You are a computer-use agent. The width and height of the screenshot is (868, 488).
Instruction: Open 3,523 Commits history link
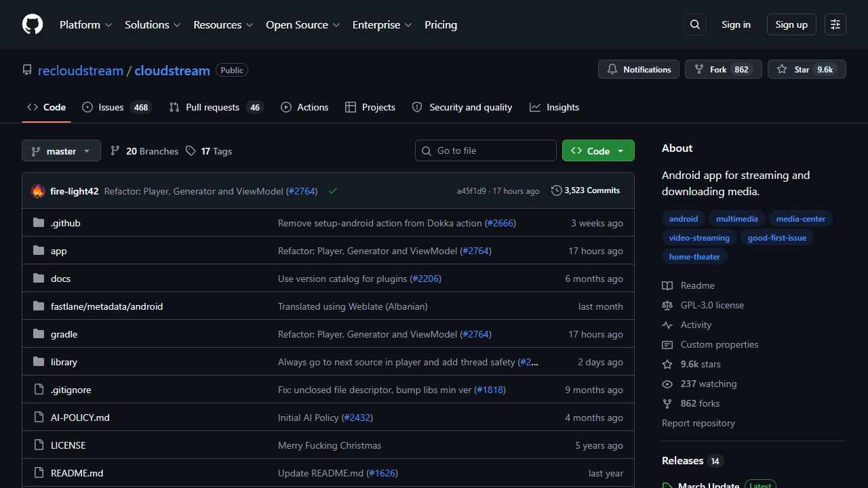pyautogui.click(x=586, y=190)
